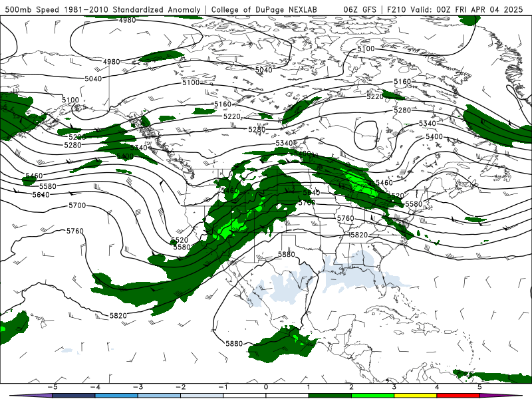Click the 5160 contour label east of Hudson Bay

coord(402,82)
